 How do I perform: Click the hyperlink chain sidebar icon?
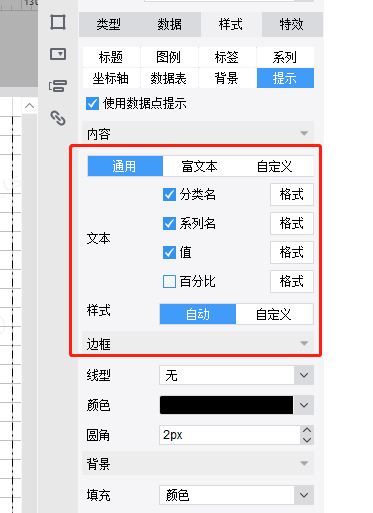[58, 118]
